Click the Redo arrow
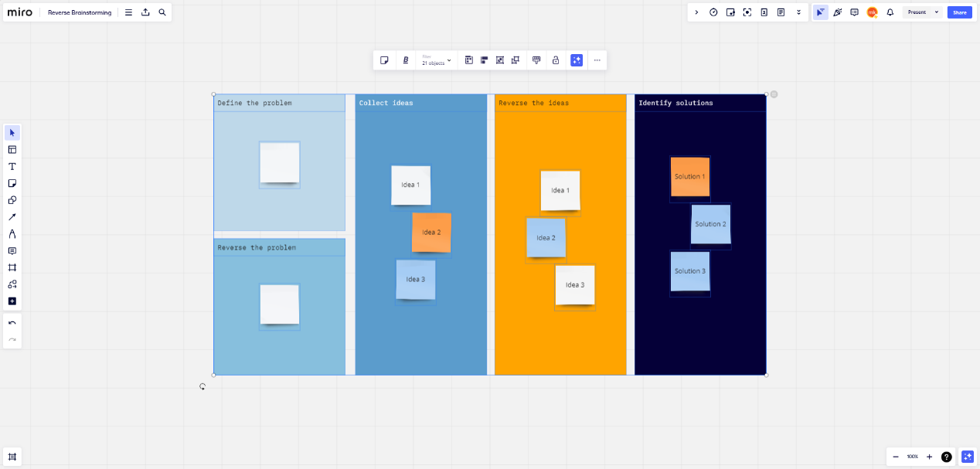Screen dimensions: 980x469 (x=12, y=339)
